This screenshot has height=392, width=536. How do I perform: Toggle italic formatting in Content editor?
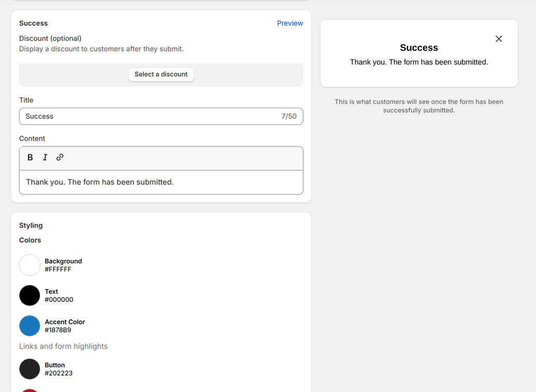[x=45, y=157]
